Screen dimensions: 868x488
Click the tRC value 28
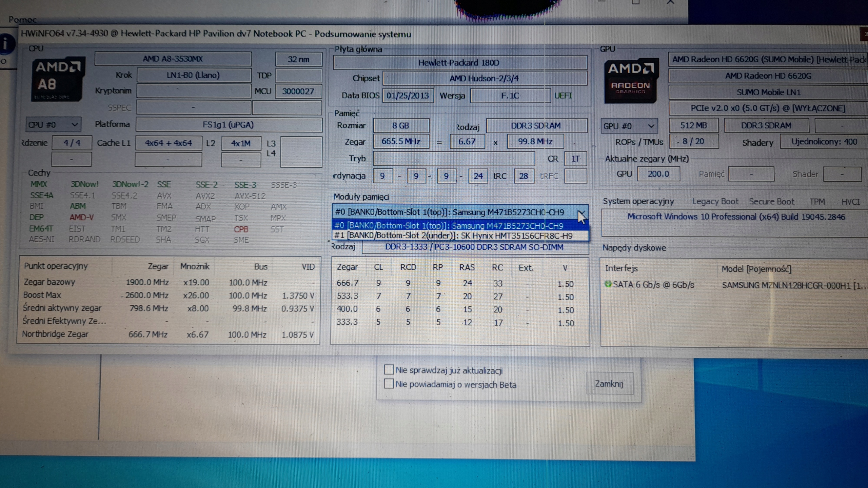[x=524, y=176]
